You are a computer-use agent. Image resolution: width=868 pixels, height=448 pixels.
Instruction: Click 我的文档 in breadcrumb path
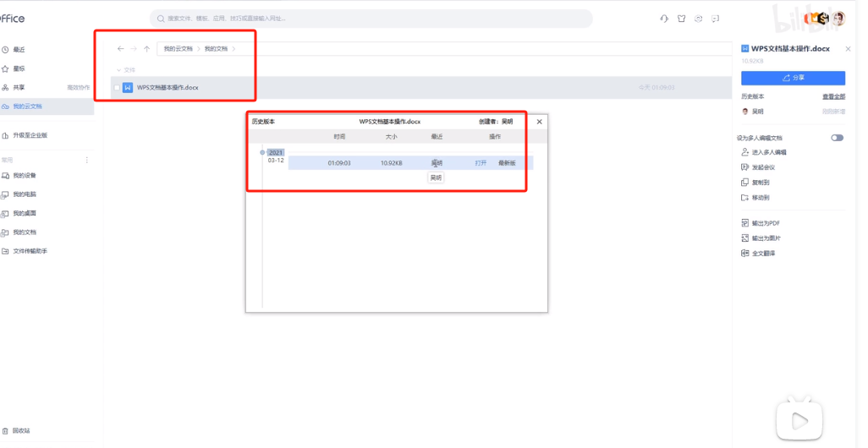pyautogui.click(x=216, y=49)
